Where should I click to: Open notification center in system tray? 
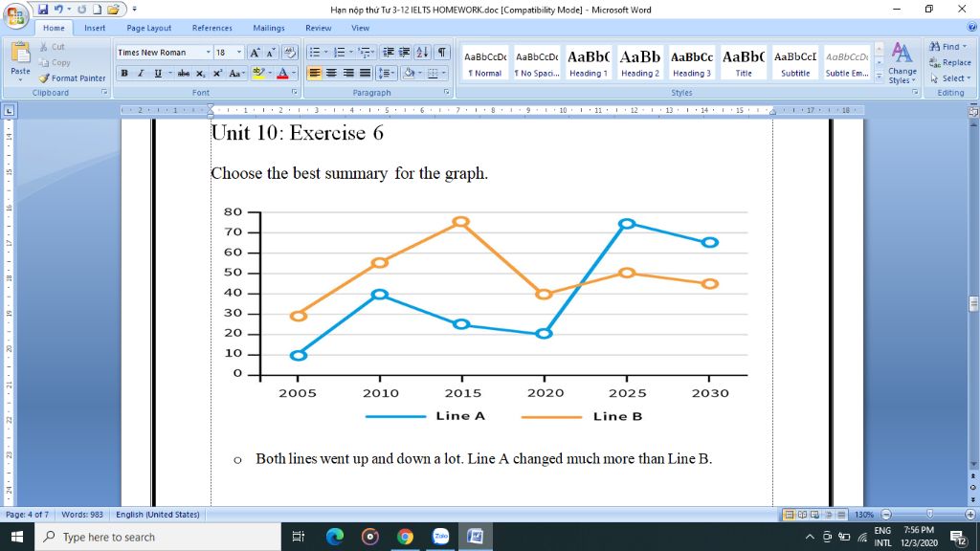pyautogui.click(x=959, y=537)
